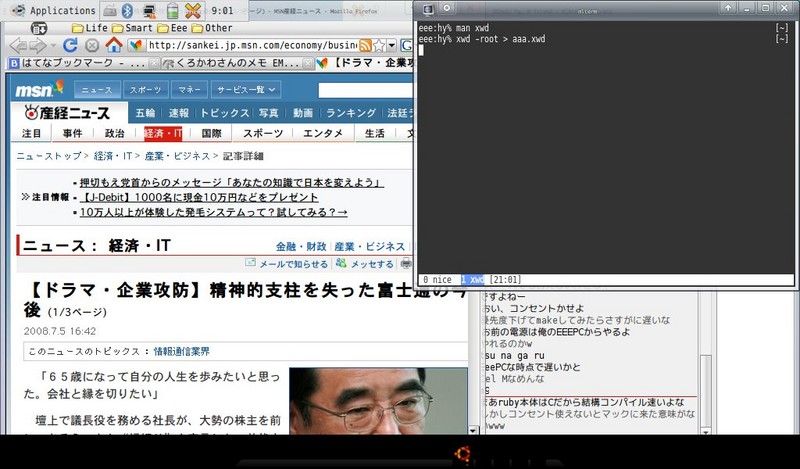Switch to the 【ドラマ・企業攻防 tab

[365, 63]
